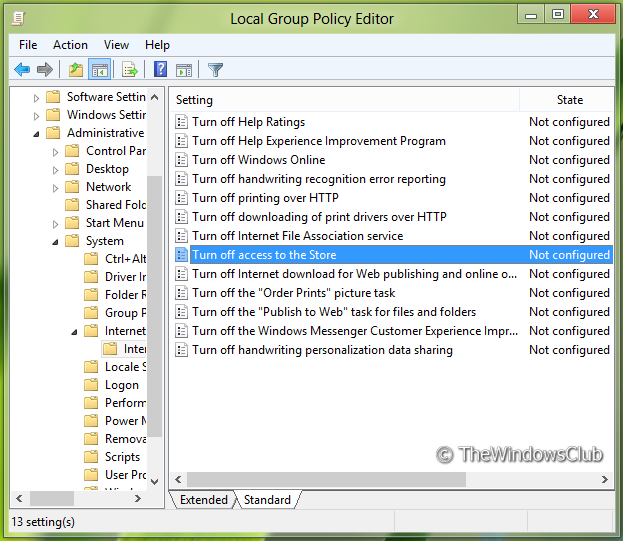Viewport: 623px width, 541px height.
Task: Open the View menu
Action: 116,45
